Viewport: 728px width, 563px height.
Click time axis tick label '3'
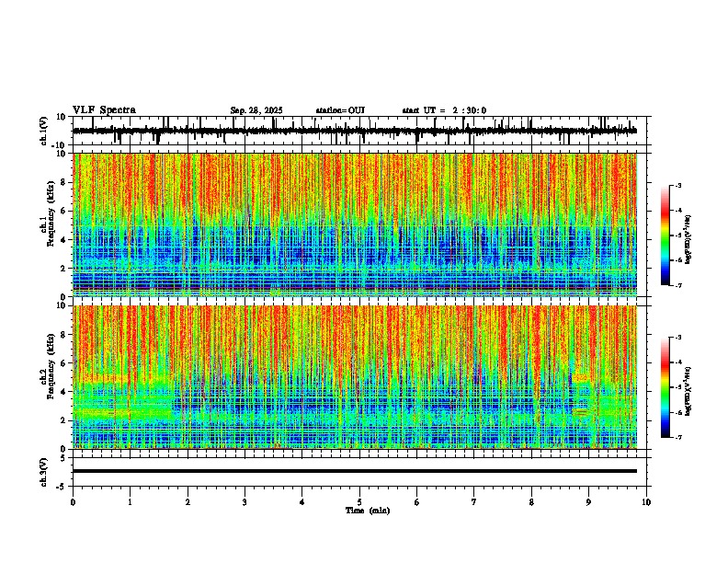click(245, 502)
